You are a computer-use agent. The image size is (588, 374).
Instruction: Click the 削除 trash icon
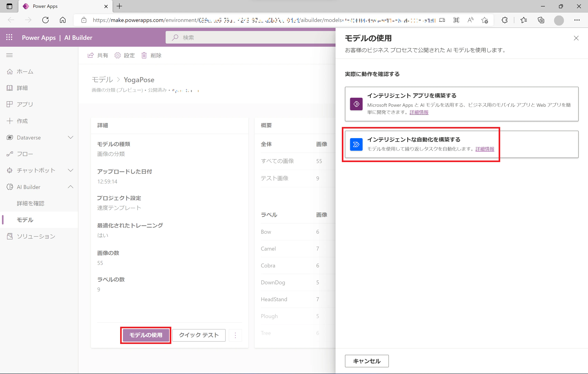144,55
